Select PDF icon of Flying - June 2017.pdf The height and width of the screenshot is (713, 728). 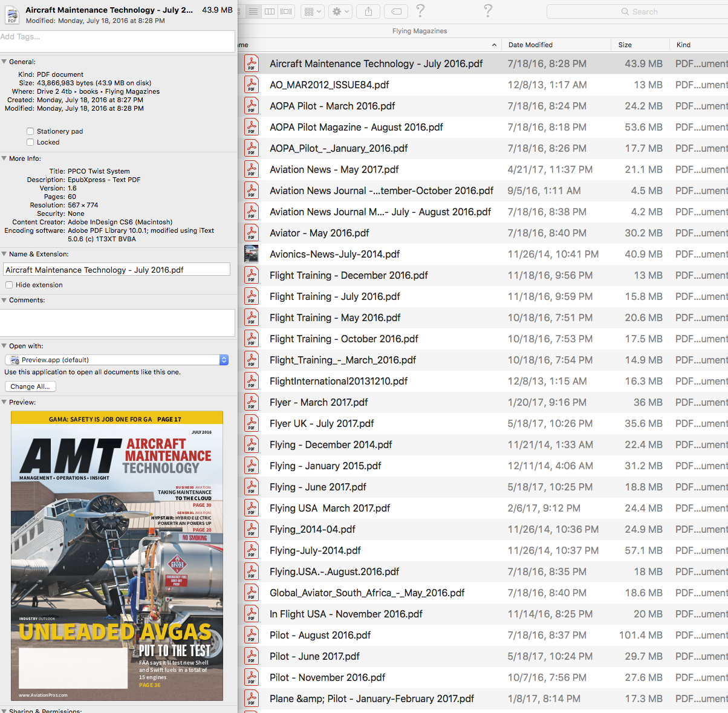coord(252,487)
